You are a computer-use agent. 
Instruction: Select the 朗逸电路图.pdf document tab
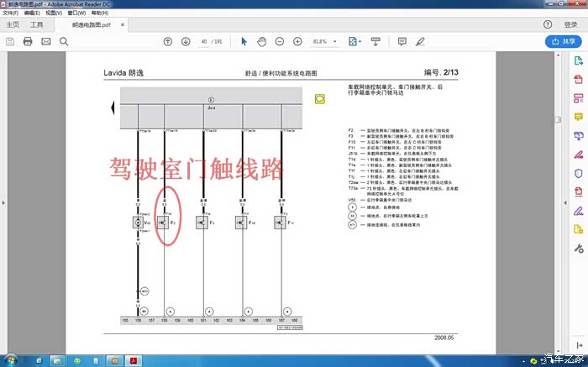click(91, 24)
